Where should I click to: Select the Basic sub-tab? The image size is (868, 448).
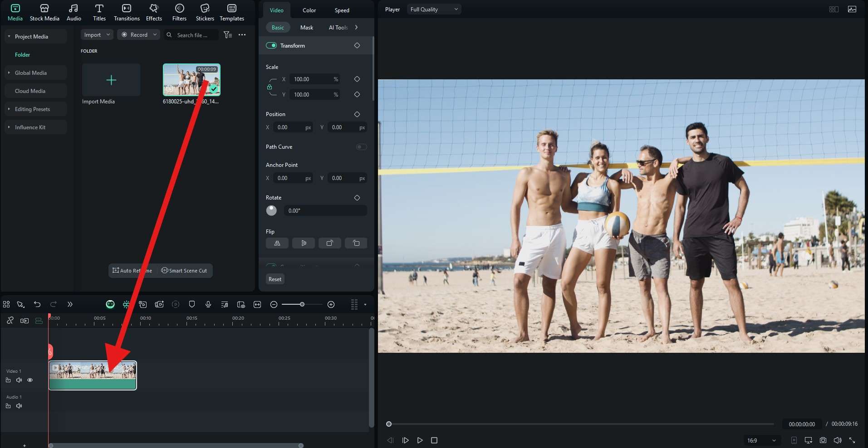(x=278, y=27)
